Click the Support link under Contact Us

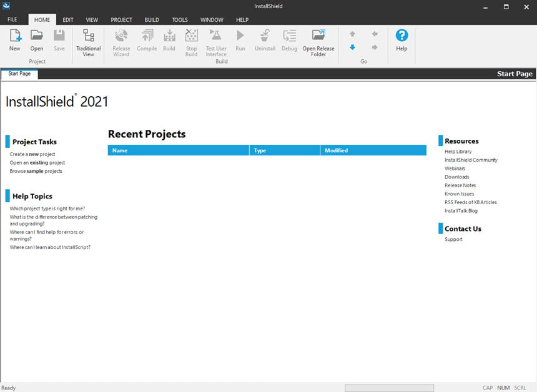453,239
